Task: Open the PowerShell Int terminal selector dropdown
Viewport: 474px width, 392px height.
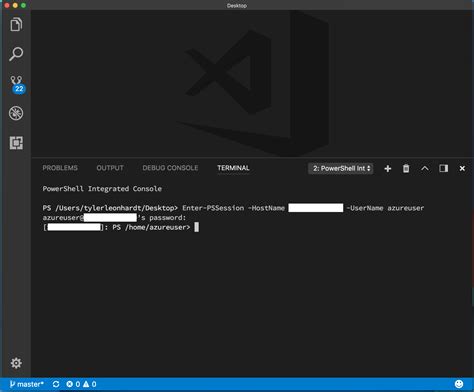Action: coord(341,168)
